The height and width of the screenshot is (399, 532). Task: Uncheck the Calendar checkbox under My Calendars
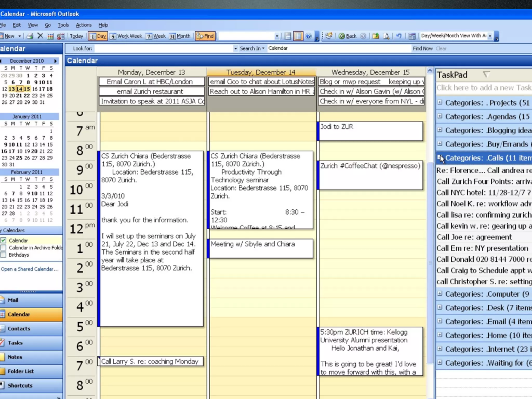click(3, 241)
